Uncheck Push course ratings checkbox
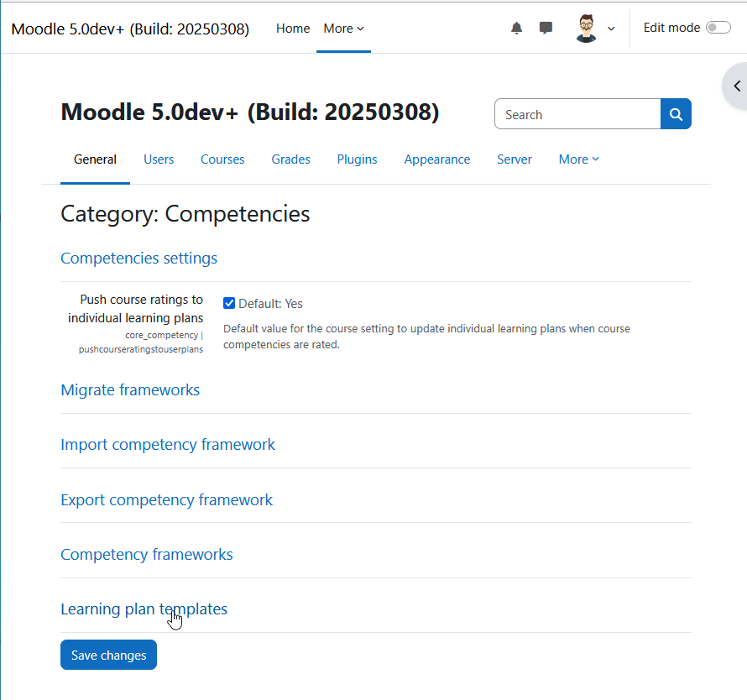747x700 pixels. pos(229,303)
